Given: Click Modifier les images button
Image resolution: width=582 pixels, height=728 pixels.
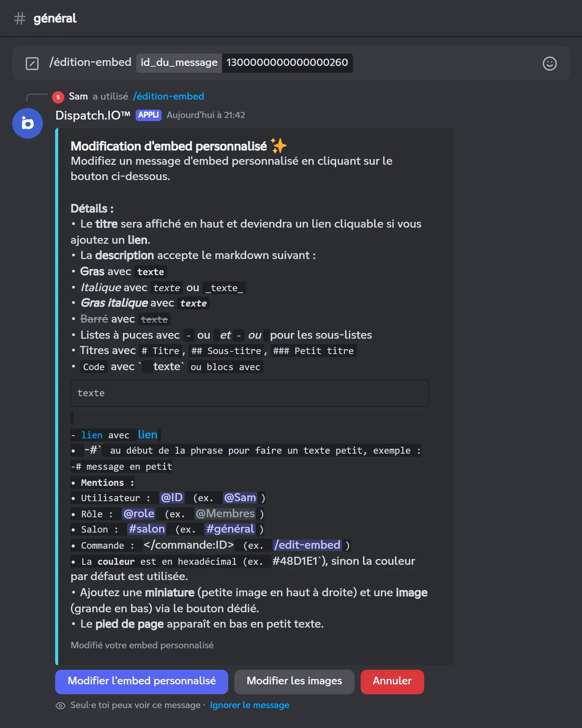Looking at the screenshot, I should click(x=294, y=682).
